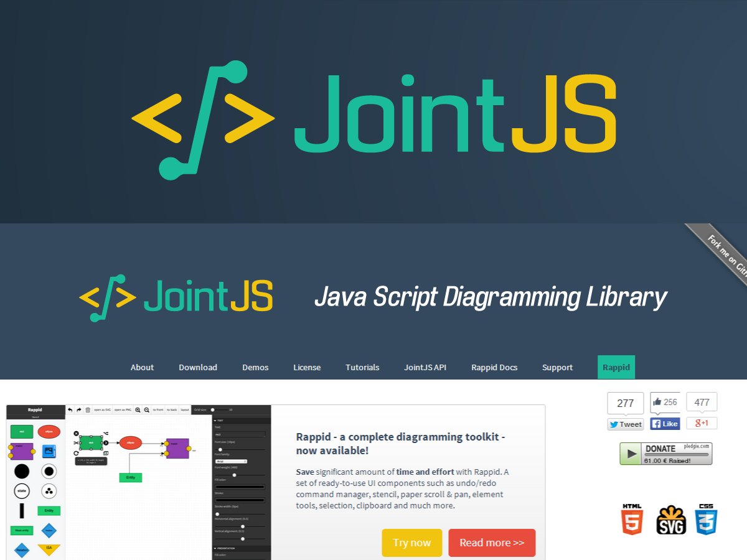Screen dimensions: 747x560
Task: Collapse the PRESENTATION section in inspector
Action: click(x=242, y=548)
